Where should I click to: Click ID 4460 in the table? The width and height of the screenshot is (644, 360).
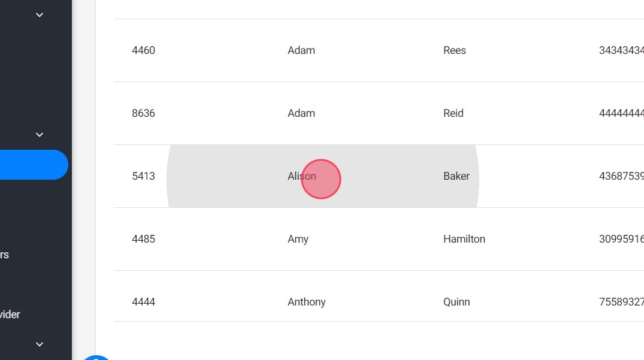(143, 50)
